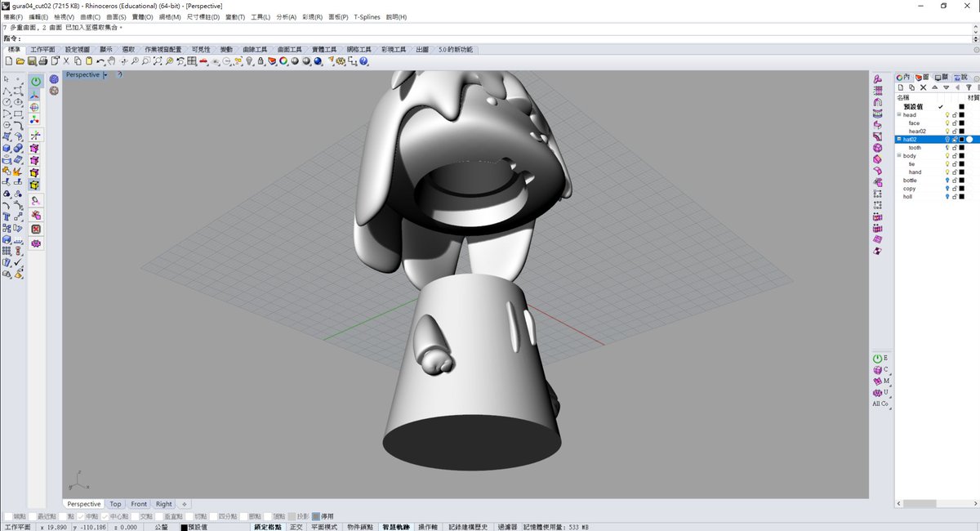The height and width of the screenshot is (531, 980).
Task: Open the Perspective viewport title dropdown arrow
Action: coord(105,75)
